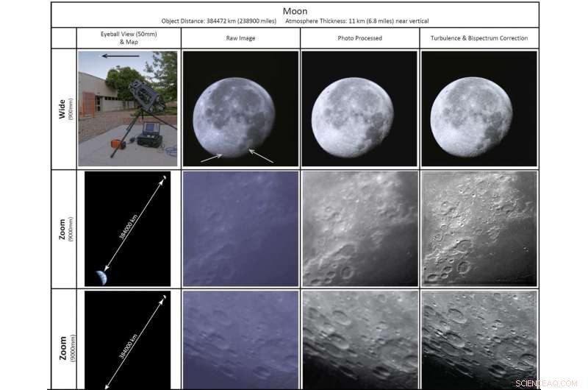Screen dimensions: 588x390
Task: Open second Zoom row Photo Processed crater image
Action: (x=359, y=339)
